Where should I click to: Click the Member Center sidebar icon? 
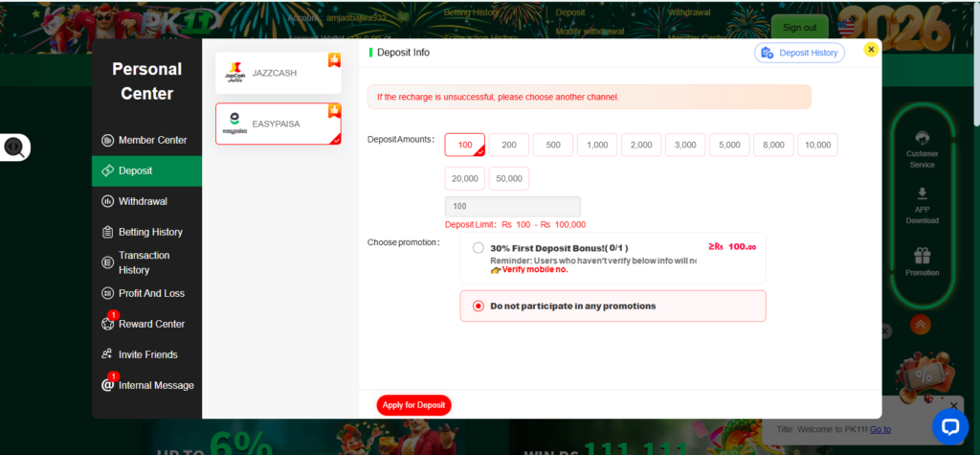[107, 140]
